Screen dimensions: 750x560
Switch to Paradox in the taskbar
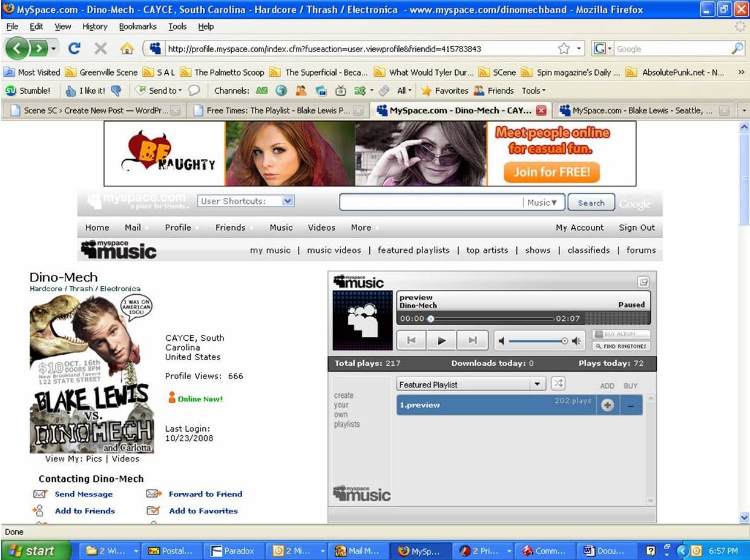pos(233,551)
